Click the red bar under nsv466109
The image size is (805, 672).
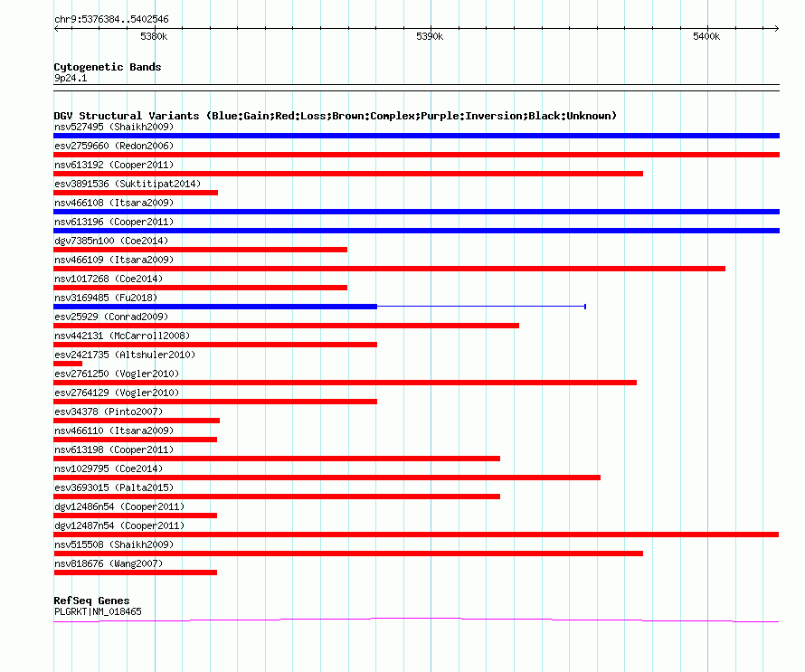[x=389, y=269]
